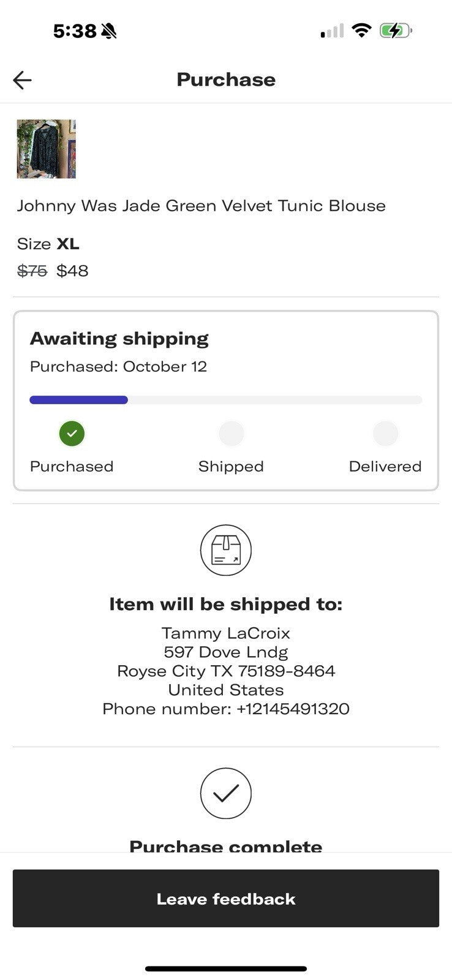Tap the Purchased step label
The width and height of the screenshot is (452, 980).
72,467
